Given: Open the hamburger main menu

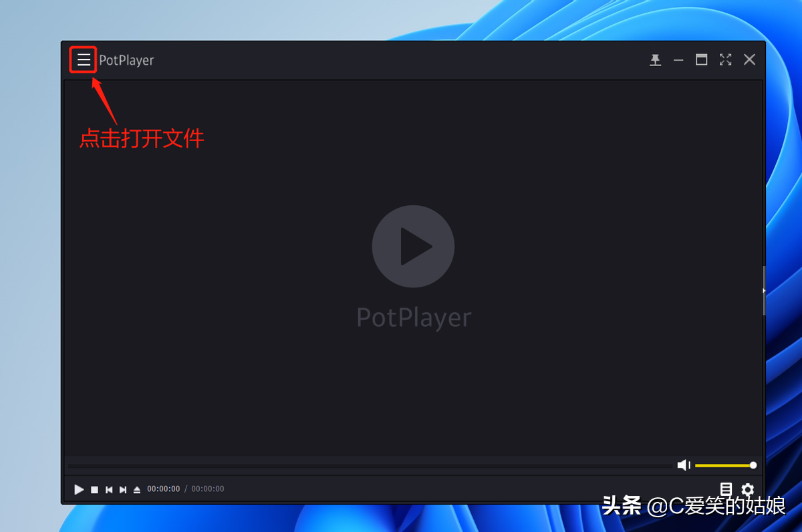Looking at the screenshot, I should 84,60.
